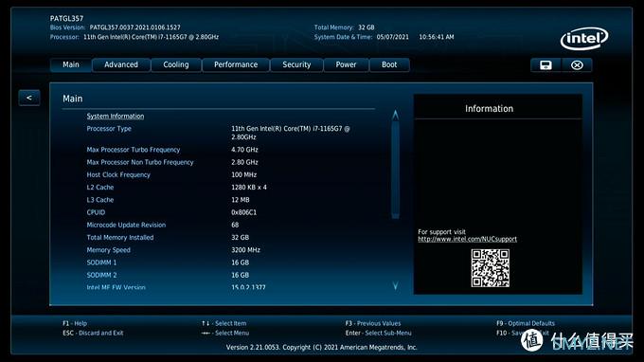Viewport: 644px width, 362px height.
Task: Click the vertical scrollbar thumb
Action: click(x=395, y=170)
